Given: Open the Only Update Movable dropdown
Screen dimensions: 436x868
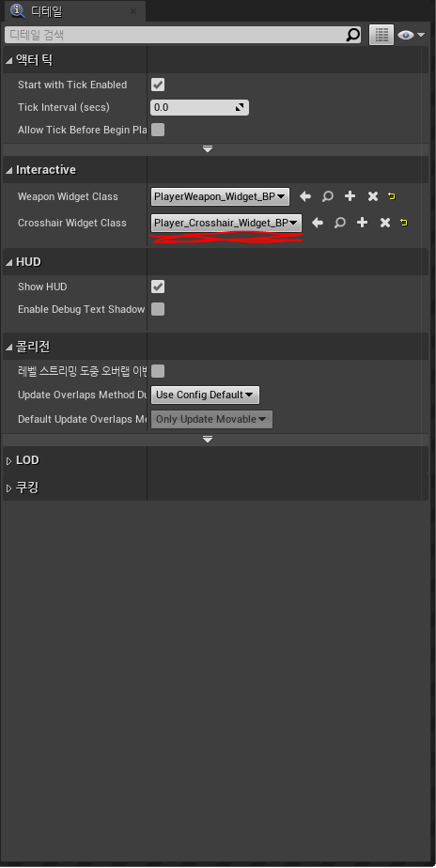Looking at the screenshot, I should coord(211,419).
